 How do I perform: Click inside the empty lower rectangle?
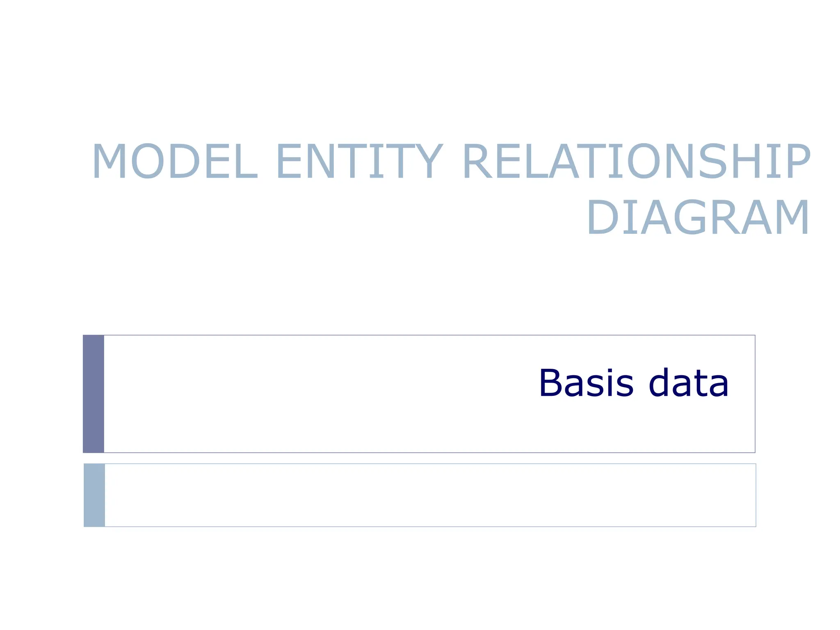click(x=430, y=495)
